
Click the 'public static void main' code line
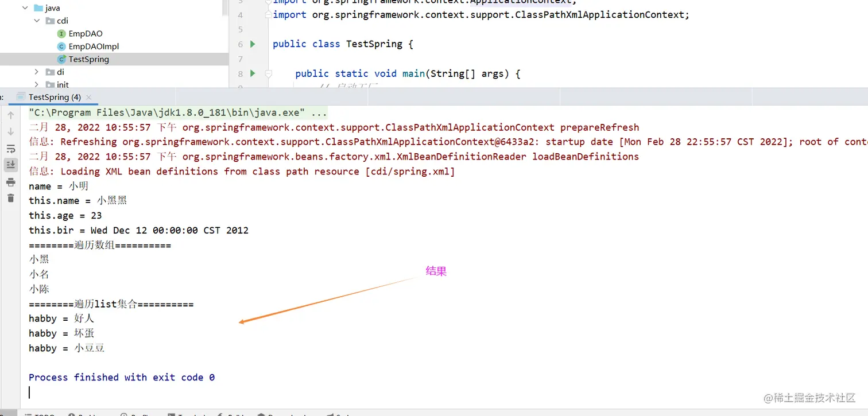point(408,73)
